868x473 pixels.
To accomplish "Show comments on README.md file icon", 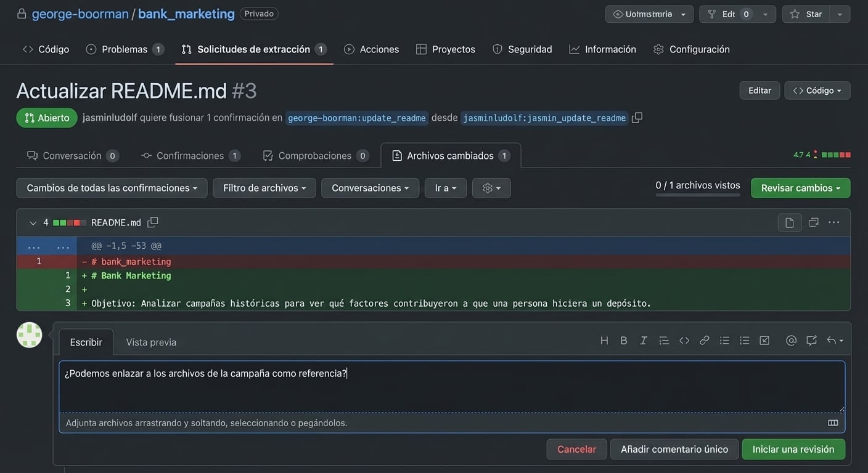I will click(x=814, y=222).
